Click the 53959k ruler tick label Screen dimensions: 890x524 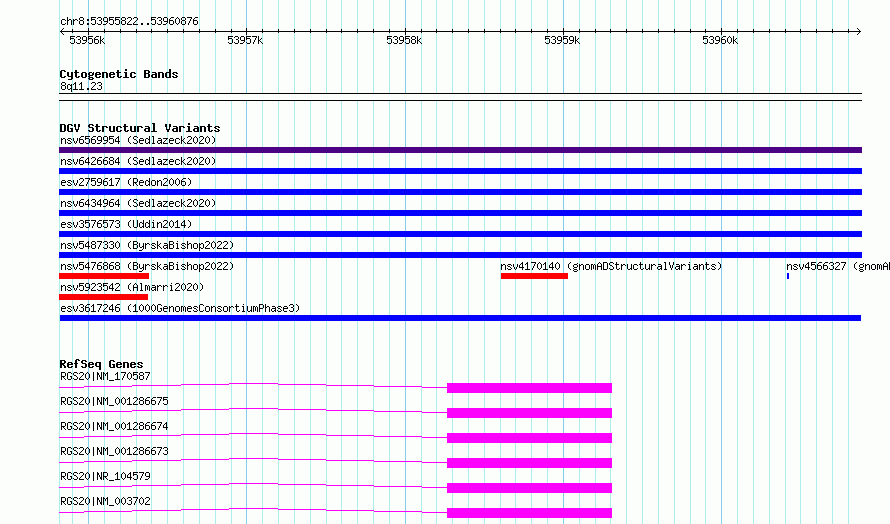562,40
